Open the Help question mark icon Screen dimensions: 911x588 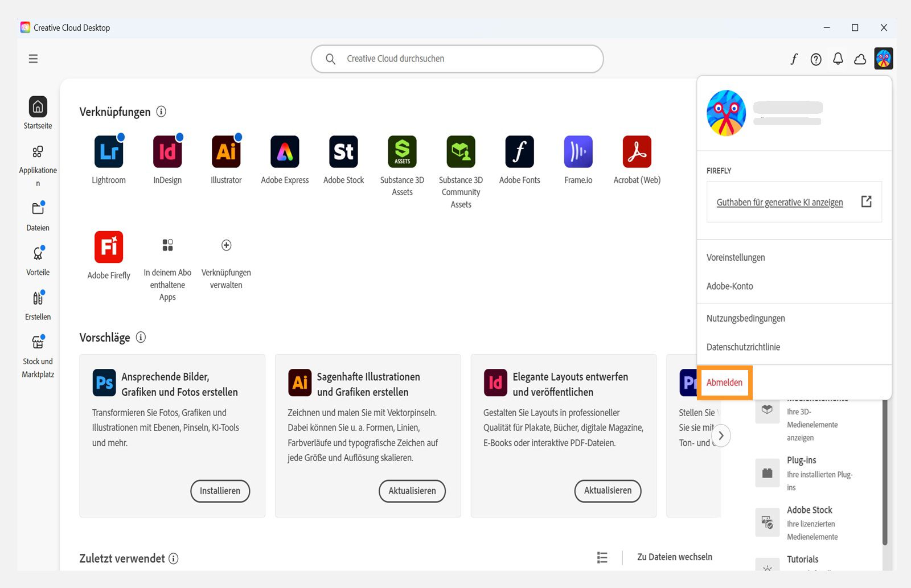pyautogui.click(x=816, y=59)
